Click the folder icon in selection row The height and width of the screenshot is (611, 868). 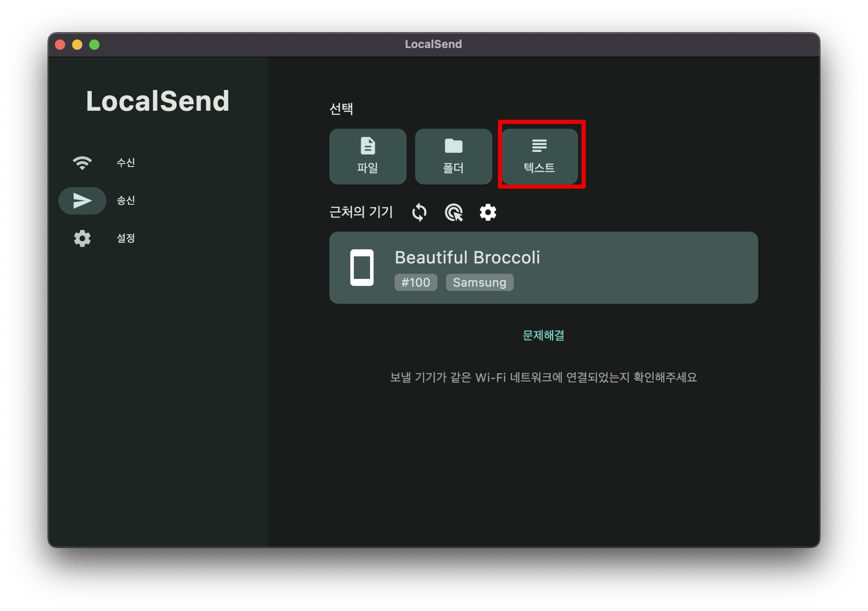pos(453,146)
